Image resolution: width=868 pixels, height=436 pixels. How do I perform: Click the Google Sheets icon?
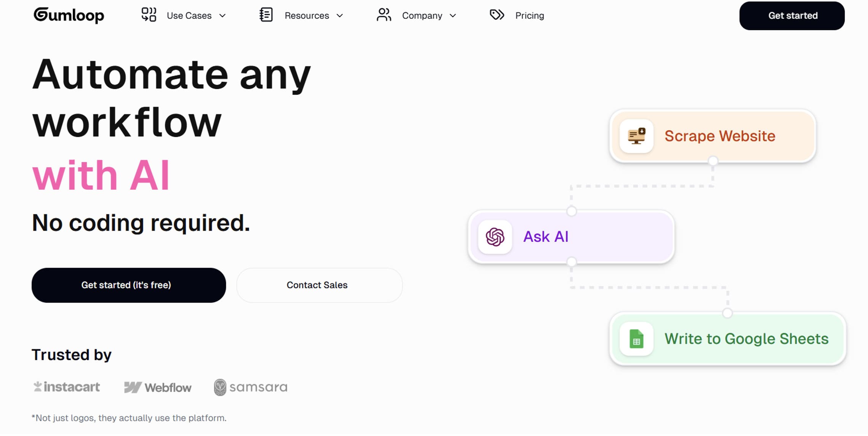636,339
